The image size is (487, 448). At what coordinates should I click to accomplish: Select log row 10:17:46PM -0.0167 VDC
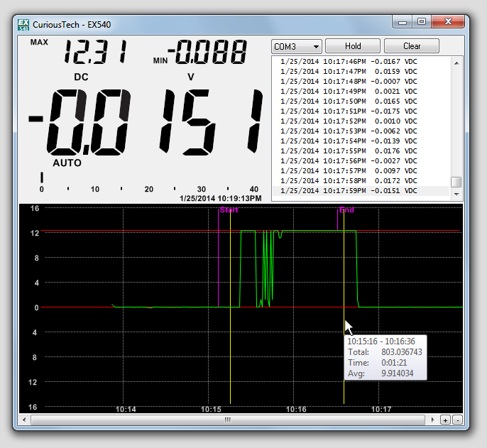[x=361, y=62]
